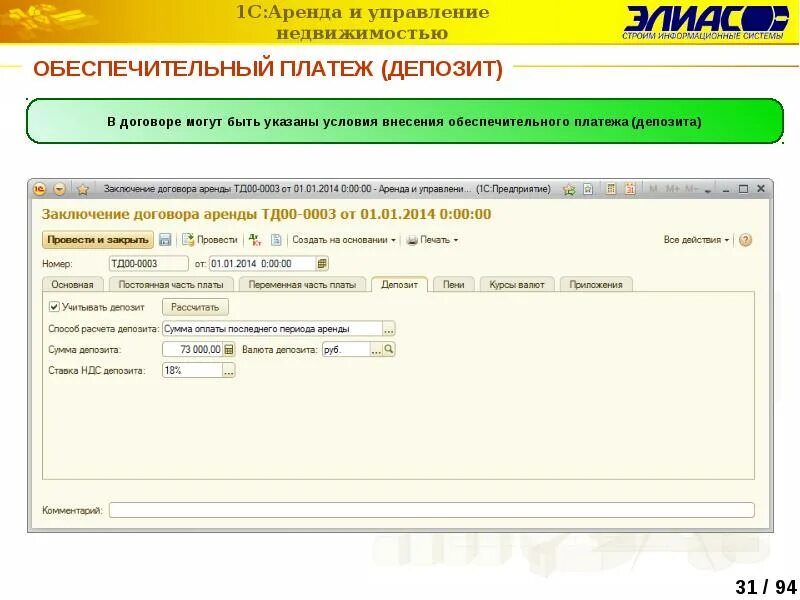Switch to Переменная часть платы tab
Screen dimensions: 800x600
[x=302, y=285]
